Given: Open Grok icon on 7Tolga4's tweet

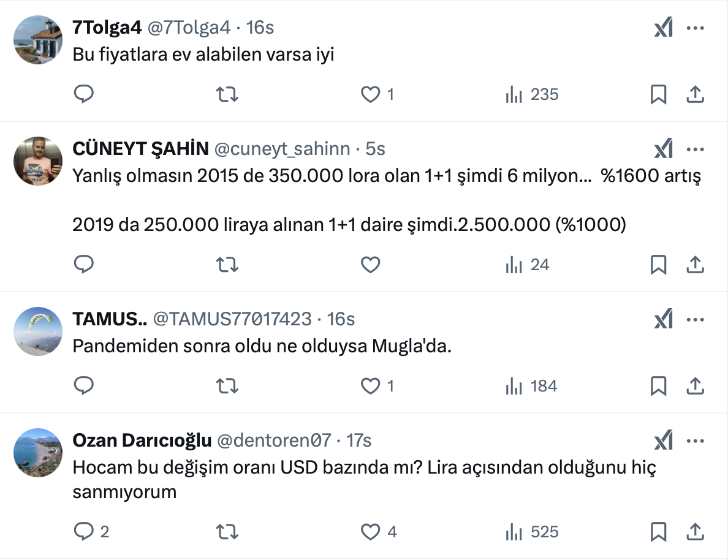Looking at the screenshot, I should pyautogui.click(x=663, y=28).
